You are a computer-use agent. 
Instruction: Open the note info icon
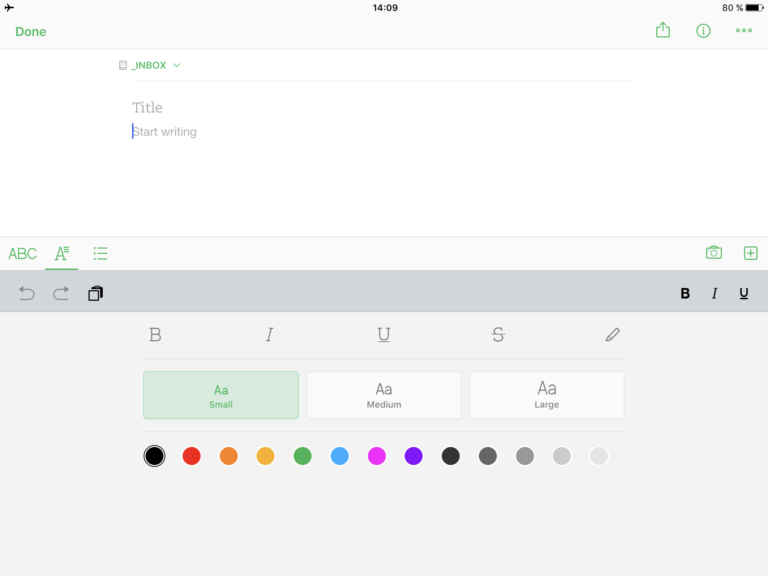coord(703,31)
